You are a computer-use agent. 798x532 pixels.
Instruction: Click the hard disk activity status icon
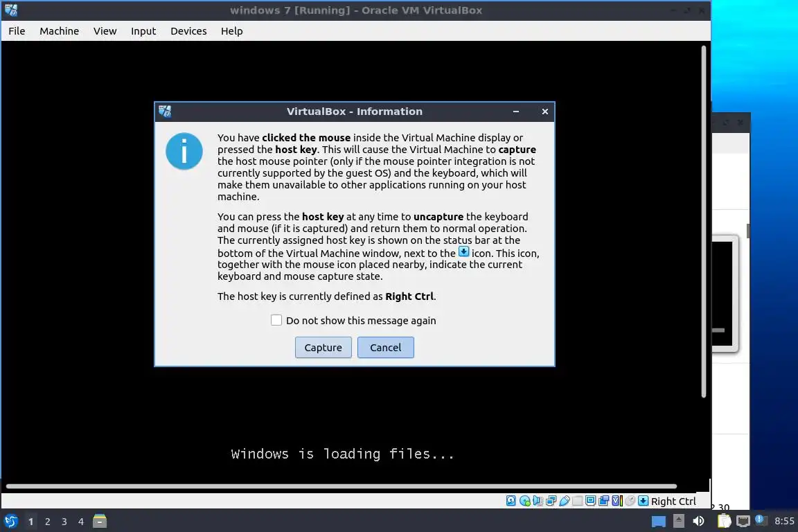[x=511, y=501]
